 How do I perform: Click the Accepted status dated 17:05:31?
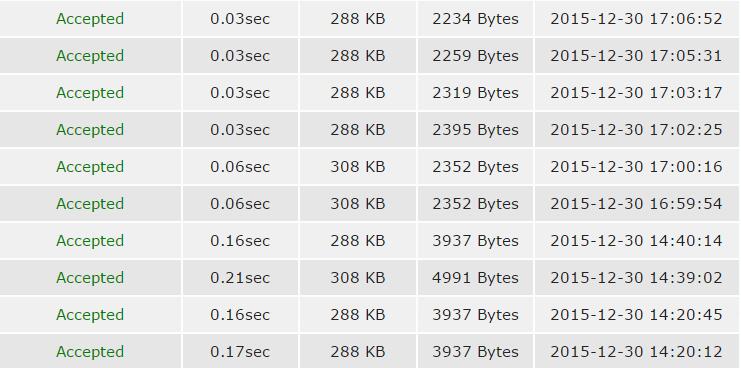(x=90, y=56)
